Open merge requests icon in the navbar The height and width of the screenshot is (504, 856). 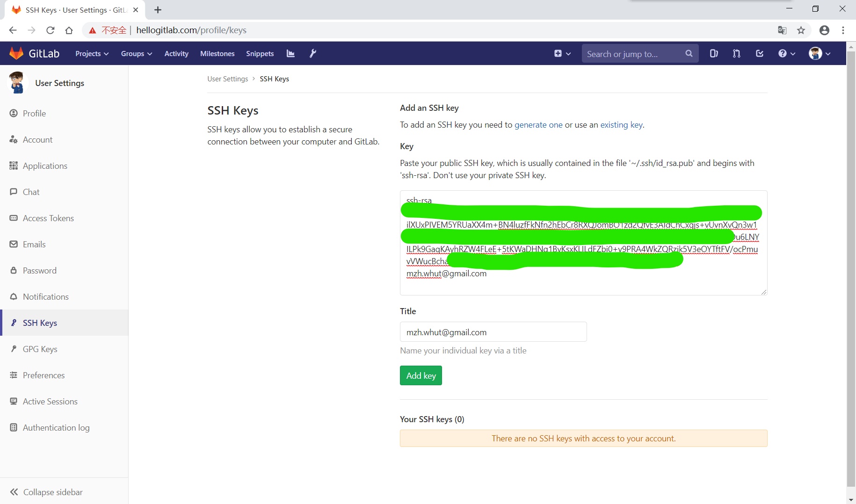[737, 54]
